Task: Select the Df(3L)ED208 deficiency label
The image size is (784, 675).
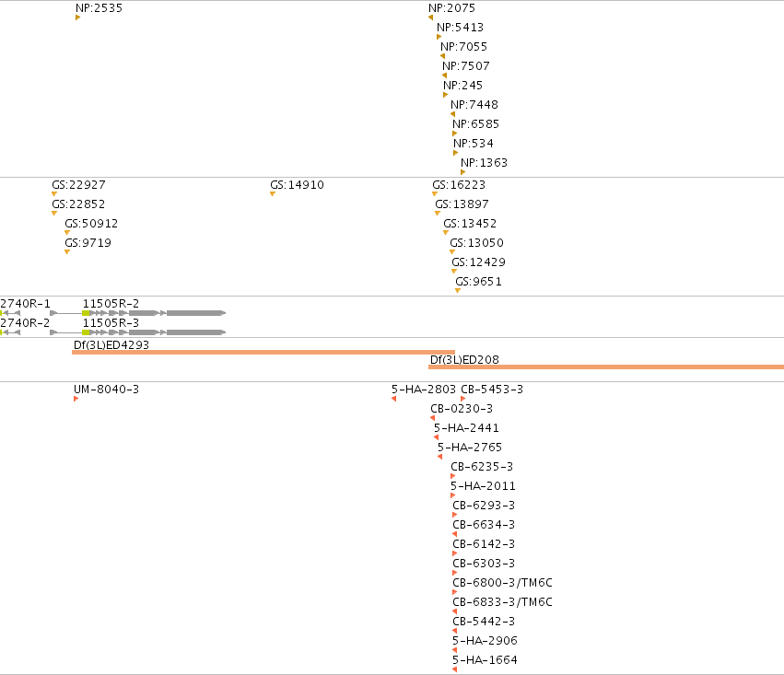Action: coord(464,360)
